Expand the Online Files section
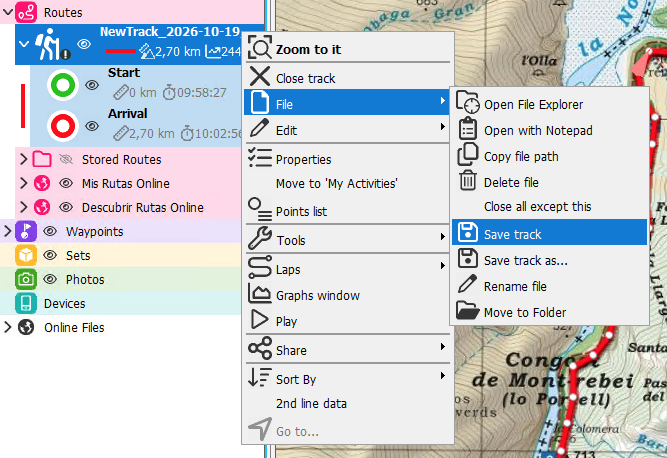This screenshot has height=458, width=667. [x=7, y=327]
